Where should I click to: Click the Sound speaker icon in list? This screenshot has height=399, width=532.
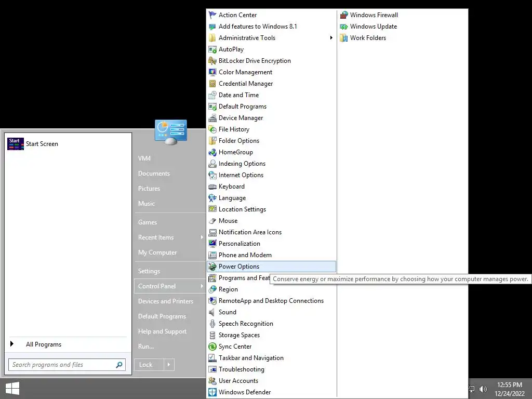click(212, 312)
